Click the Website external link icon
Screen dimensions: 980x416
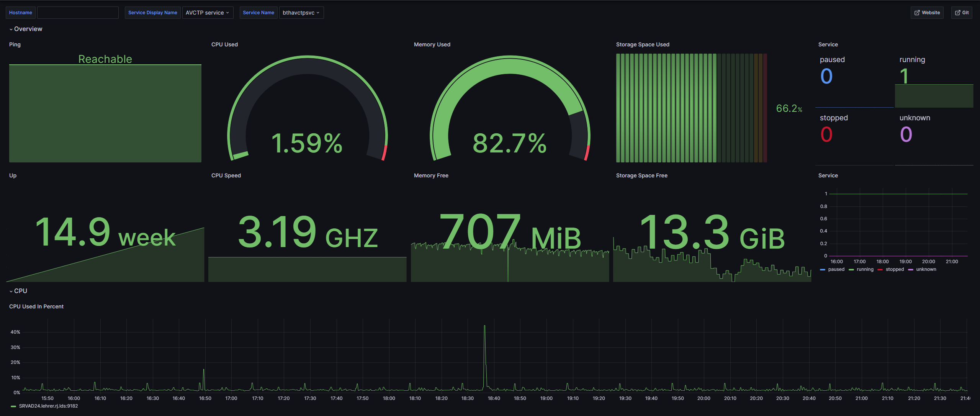(917, 13)
